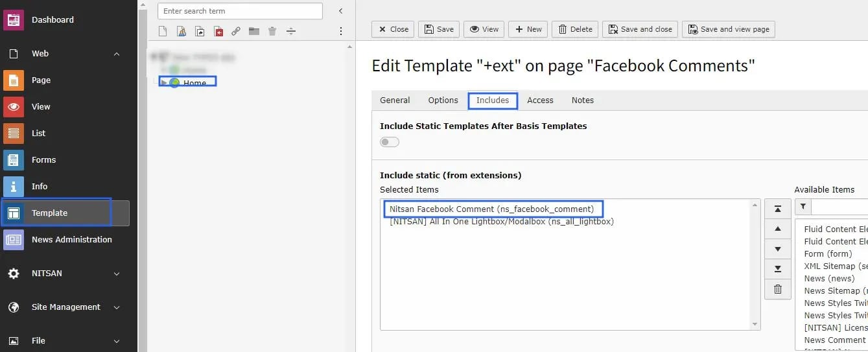Viewport: 868px width, 352px height.
Task: Select News Comment in Available Items
Action: click(x=835, y=340)
